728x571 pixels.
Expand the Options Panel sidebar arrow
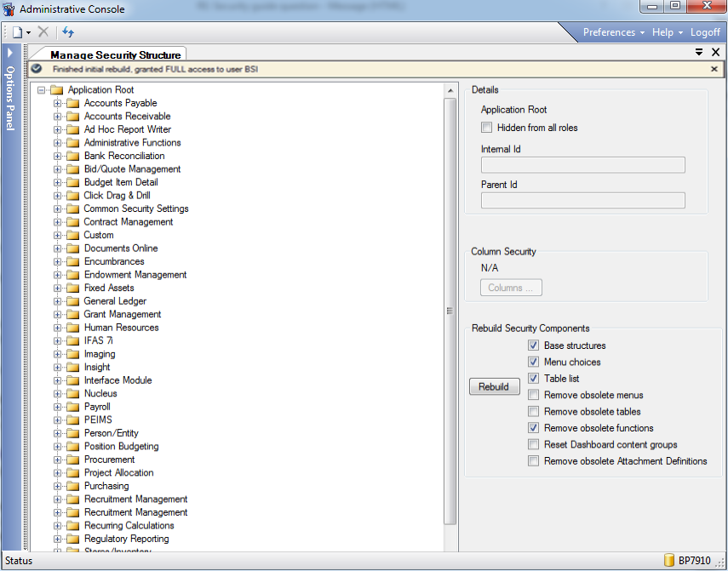pyautogui.click(x=9, y=53)
